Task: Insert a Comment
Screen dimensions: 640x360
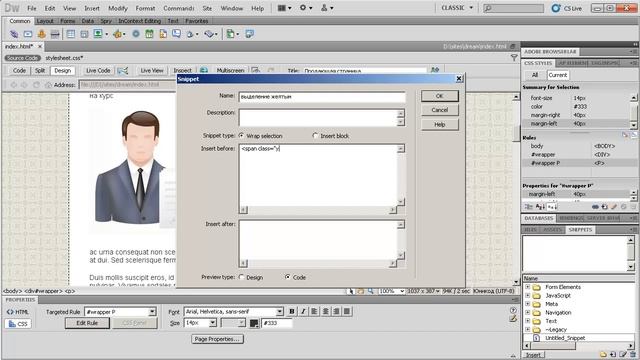Action: tap(176, 34)
